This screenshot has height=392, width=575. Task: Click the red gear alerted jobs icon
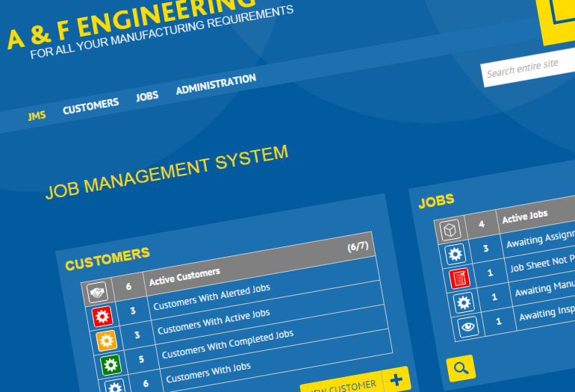click(x=102, y=317)
